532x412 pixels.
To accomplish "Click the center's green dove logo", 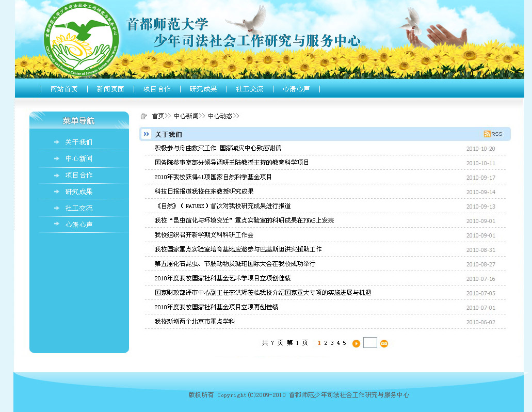I will pyautogui.click(x=82, y=39).
